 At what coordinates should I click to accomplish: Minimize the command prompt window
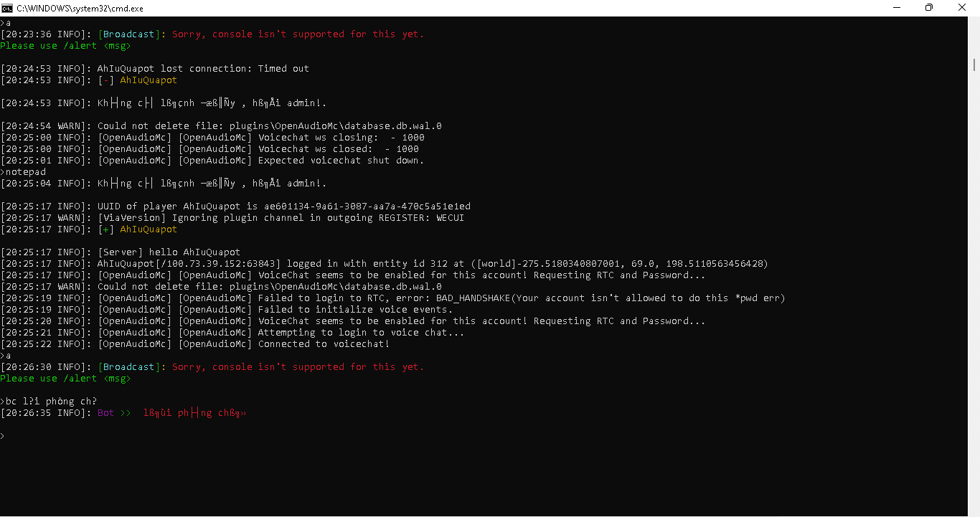point(896,8)
